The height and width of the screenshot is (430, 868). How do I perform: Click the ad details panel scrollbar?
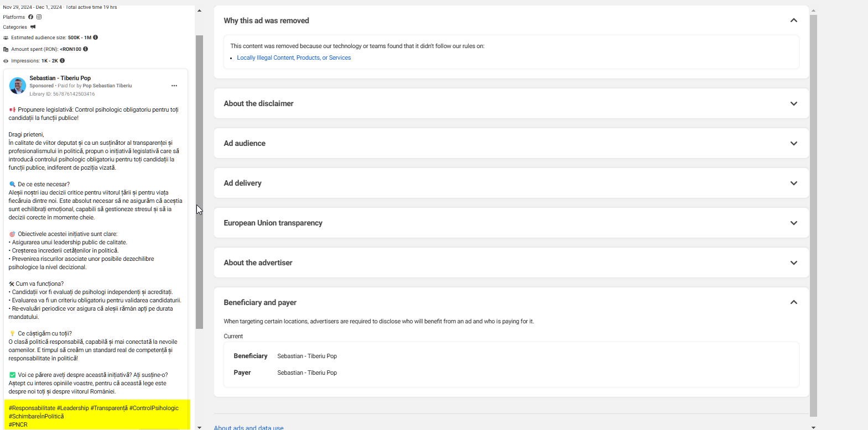pos(813,216)
